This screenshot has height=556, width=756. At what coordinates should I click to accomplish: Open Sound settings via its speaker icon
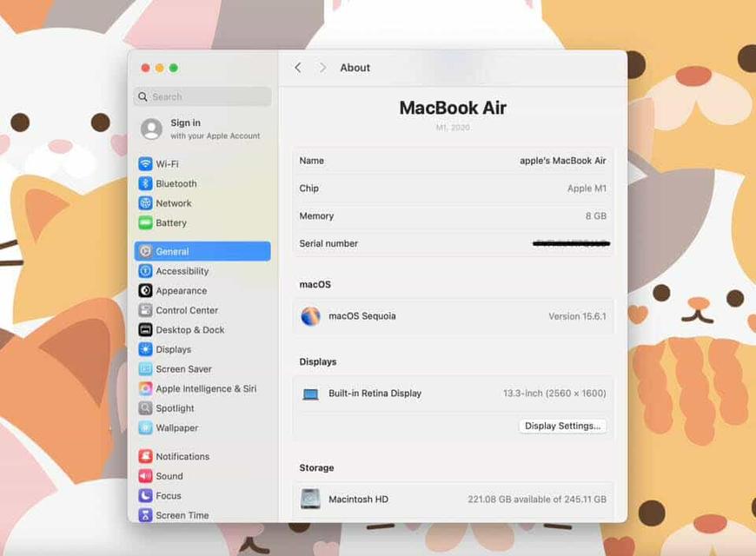pos(146,476)
